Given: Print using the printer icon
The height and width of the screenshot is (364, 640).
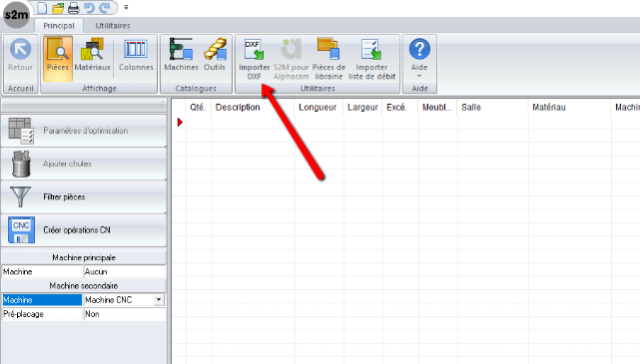Looking at the screenshot, I should pyautogui.click(x=73, y=8).
